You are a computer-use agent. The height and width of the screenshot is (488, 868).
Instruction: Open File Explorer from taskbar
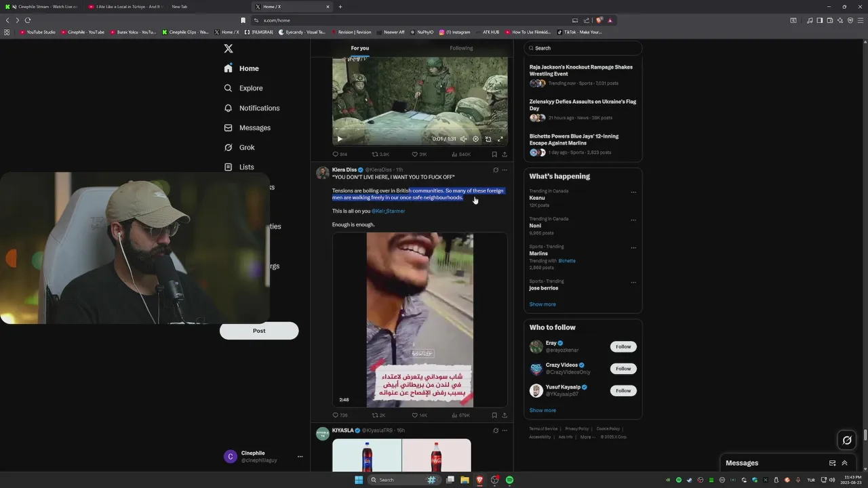465,480
